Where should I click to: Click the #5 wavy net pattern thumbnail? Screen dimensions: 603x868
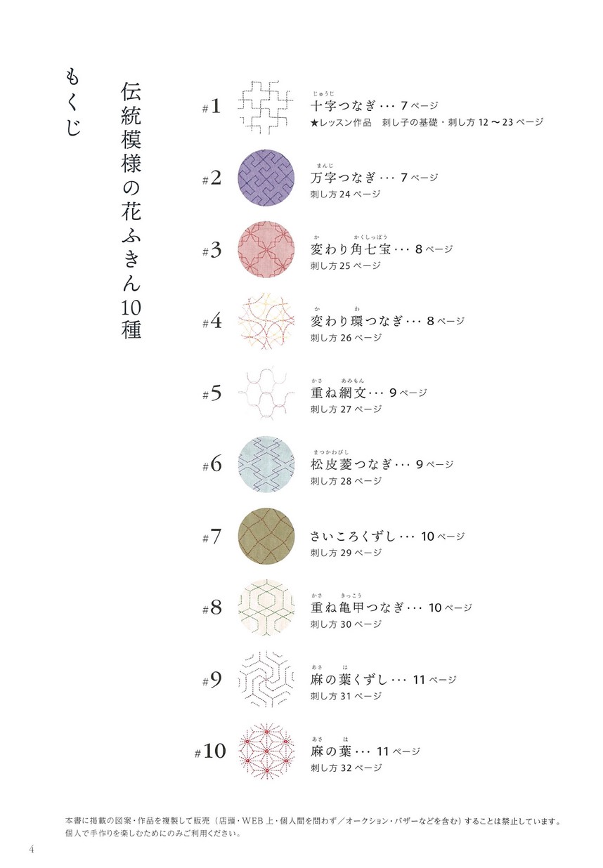tap(266, 393)
